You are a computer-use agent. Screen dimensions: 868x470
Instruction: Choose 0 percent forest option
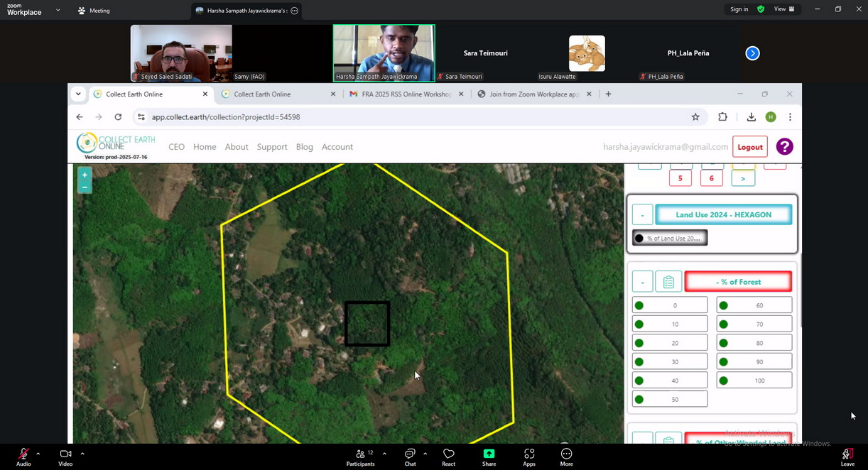(670, 305)
